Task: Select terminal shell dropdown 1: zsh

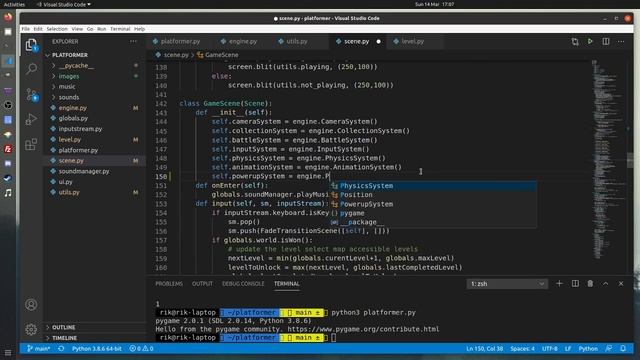Action: (507, 284)
